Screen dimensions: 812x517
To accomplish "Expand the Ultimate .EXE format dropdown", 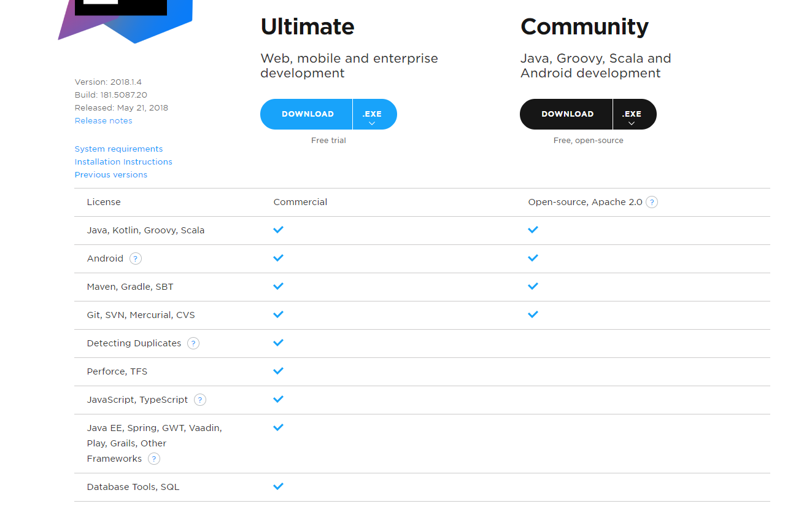I will [375, 114].
